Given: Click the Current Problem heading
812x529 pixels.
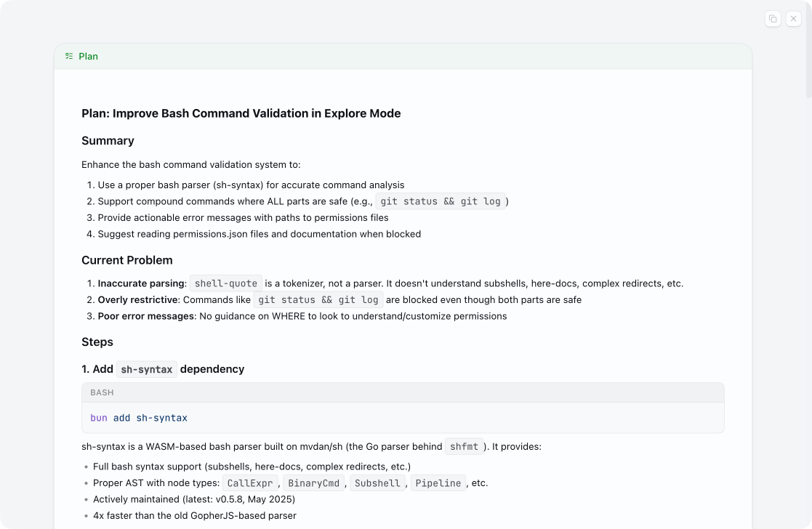Looking at the screenshot, I should (x=127, y=260).
